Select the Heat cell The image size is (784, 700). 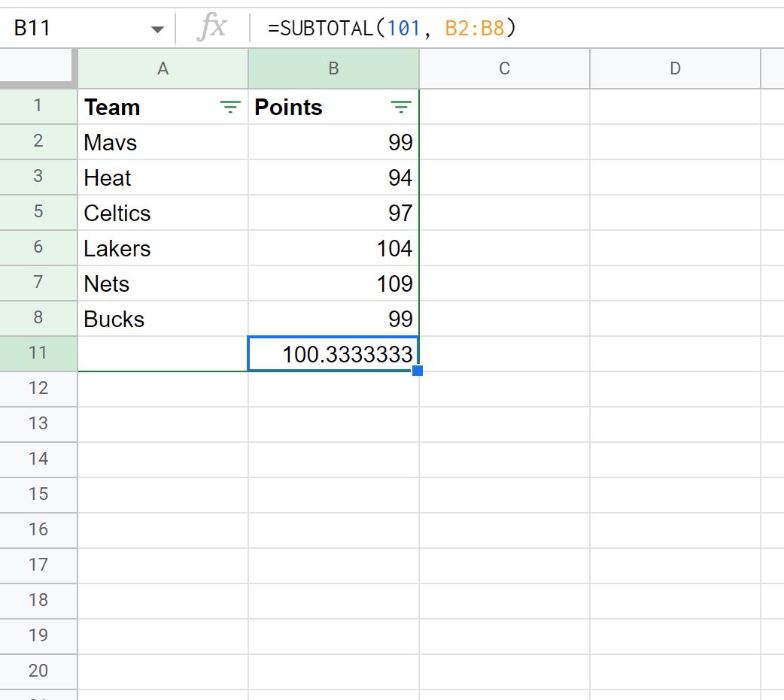coord(163,177)
